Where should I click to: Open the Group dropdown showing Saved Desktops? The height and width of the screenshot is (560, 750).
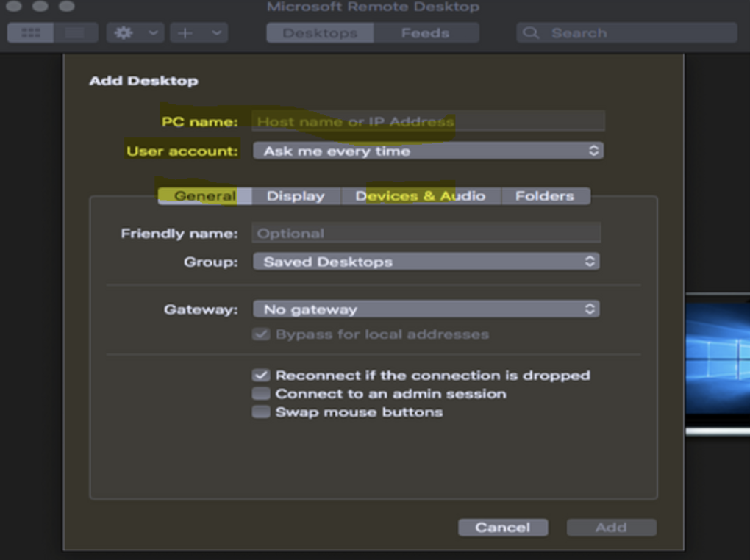point(426,262)
